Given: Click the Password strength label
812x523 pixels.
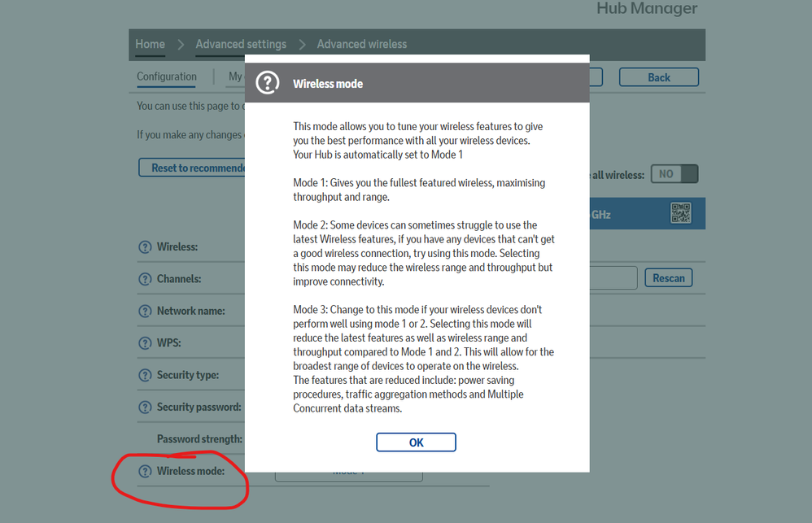Looking at the screenshot, I should coord(199,439).
